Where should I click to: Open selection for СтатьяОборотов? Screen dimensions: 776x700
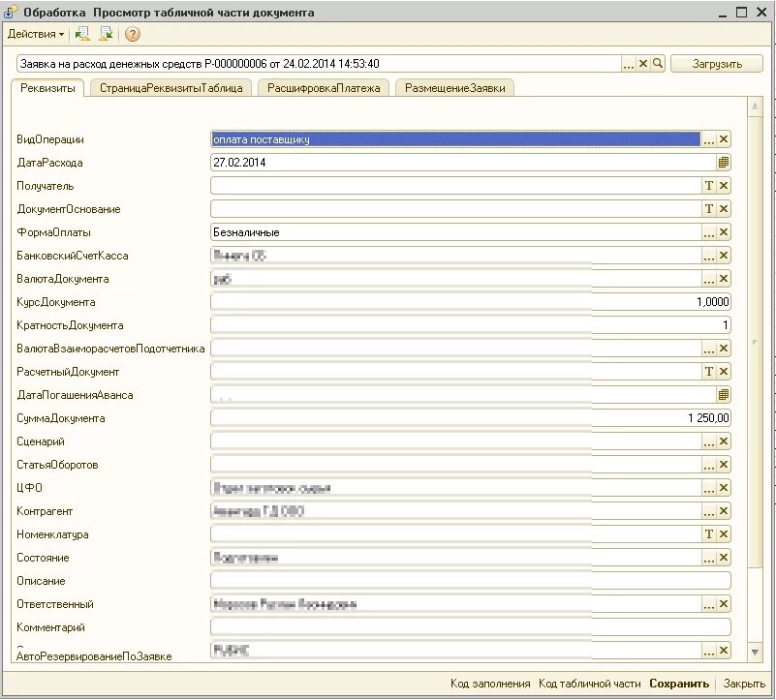(x=709, y=465)
